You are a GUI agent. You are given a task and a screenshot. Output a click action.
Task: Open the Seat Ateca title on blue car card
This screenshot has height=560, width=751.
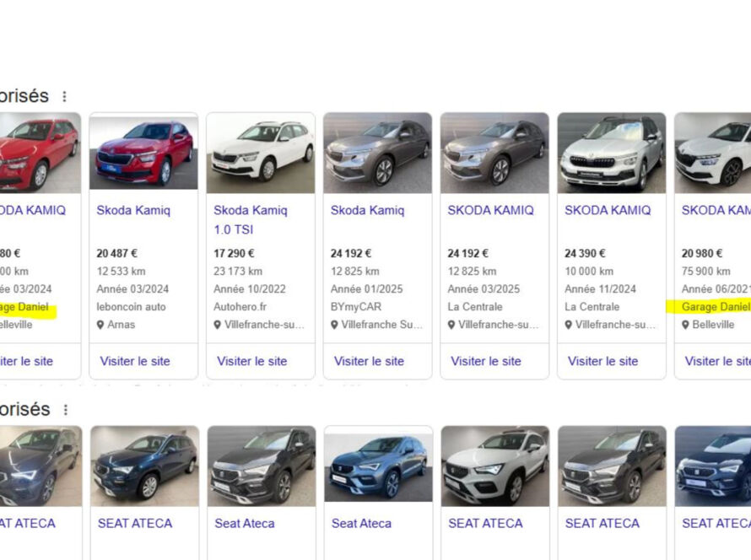pyautogui.click(x=361, y=523)
